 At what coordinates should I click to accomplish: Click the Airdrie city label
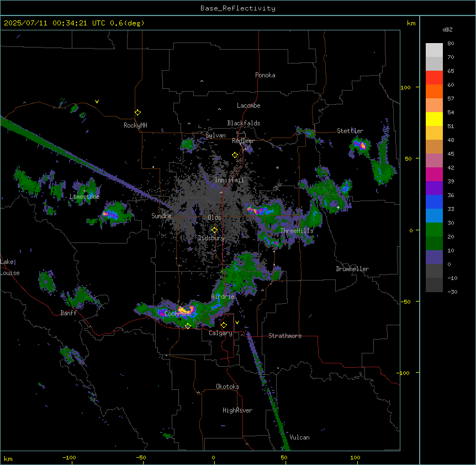(223, 297)
